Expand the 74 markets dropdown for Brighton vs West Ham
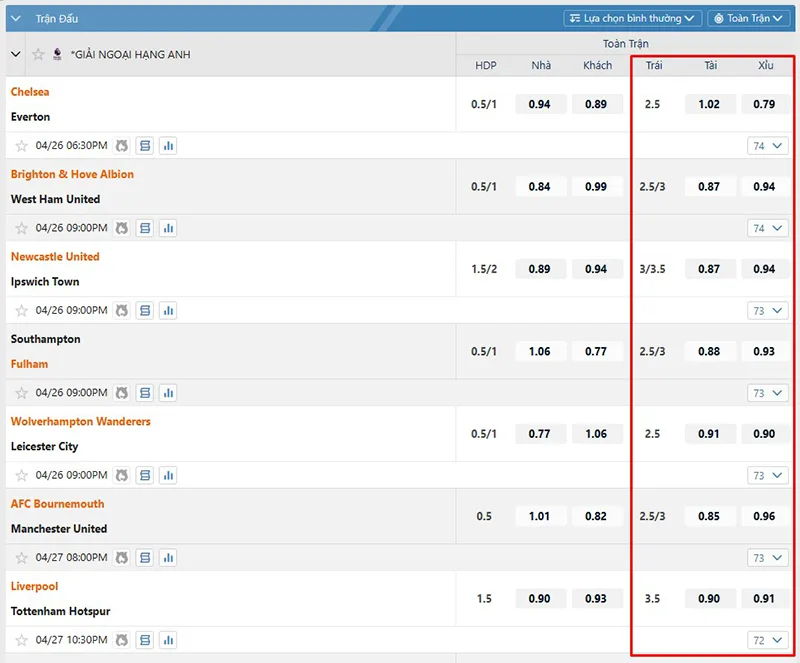800x663 pixels. [768, 228]
